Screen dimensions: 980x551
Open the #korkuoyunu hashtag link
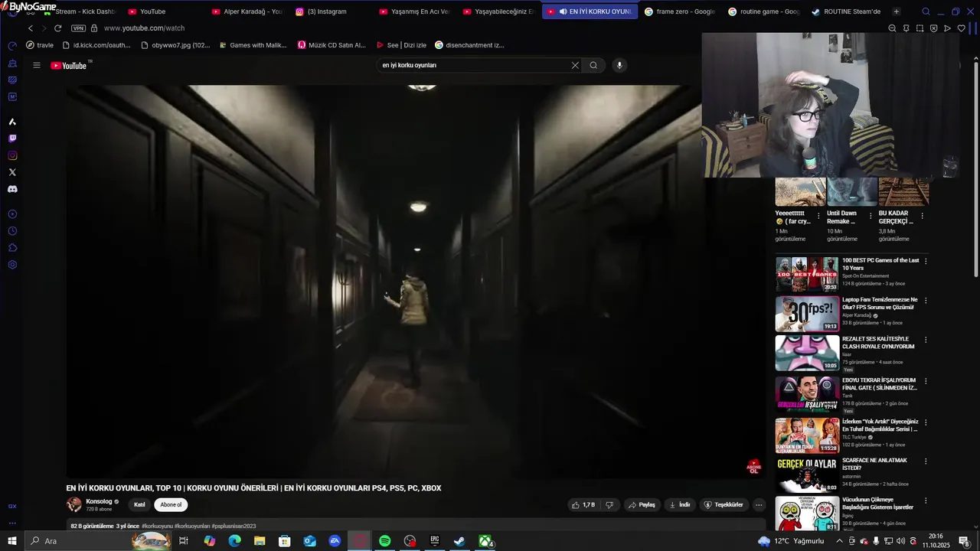tap(157, 526)
